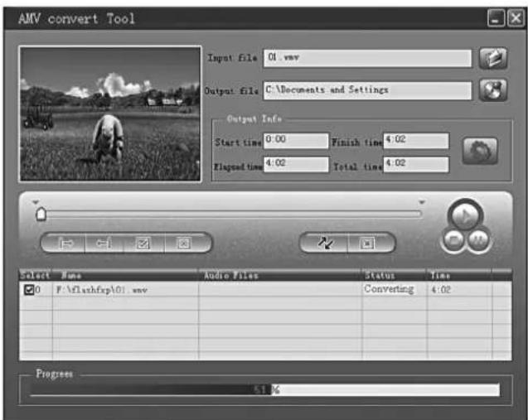
Task: Click the Converting status cell
Action: click(389, 289)
